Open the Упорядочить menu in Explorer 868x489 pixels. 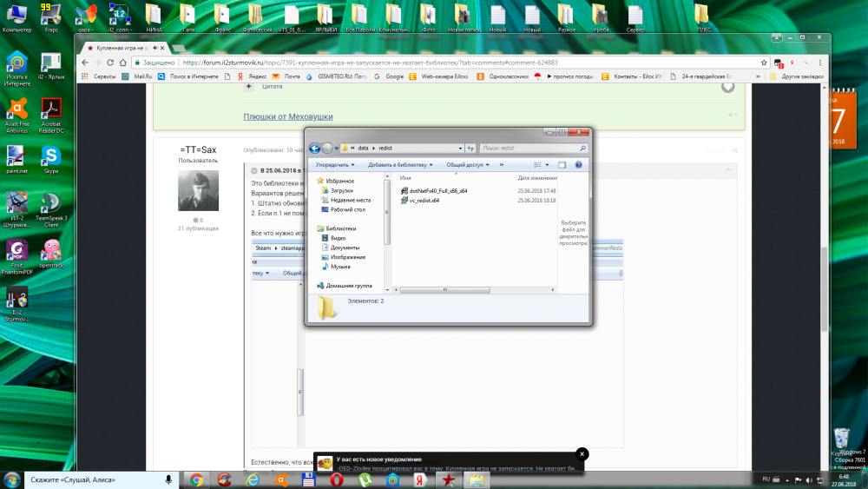pyautogui.click(x=335, y=164)
